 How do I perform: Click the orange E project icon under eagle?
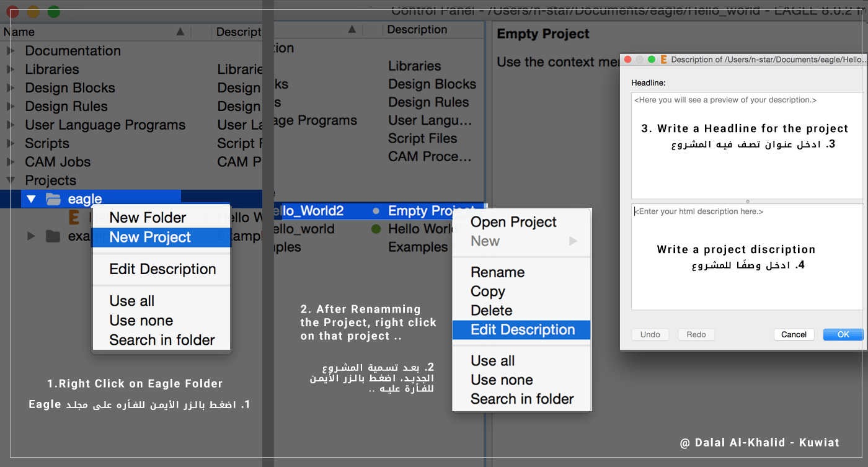[74, 217]
